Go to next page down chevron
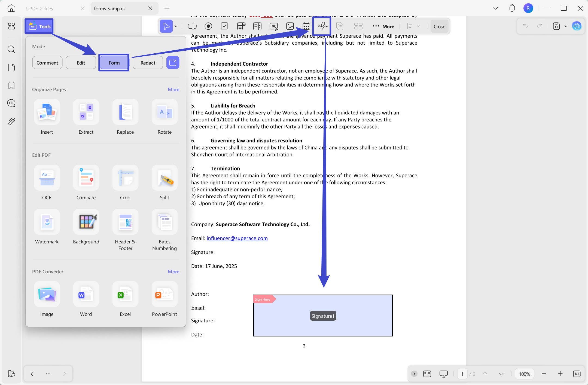 coord(501,374)
